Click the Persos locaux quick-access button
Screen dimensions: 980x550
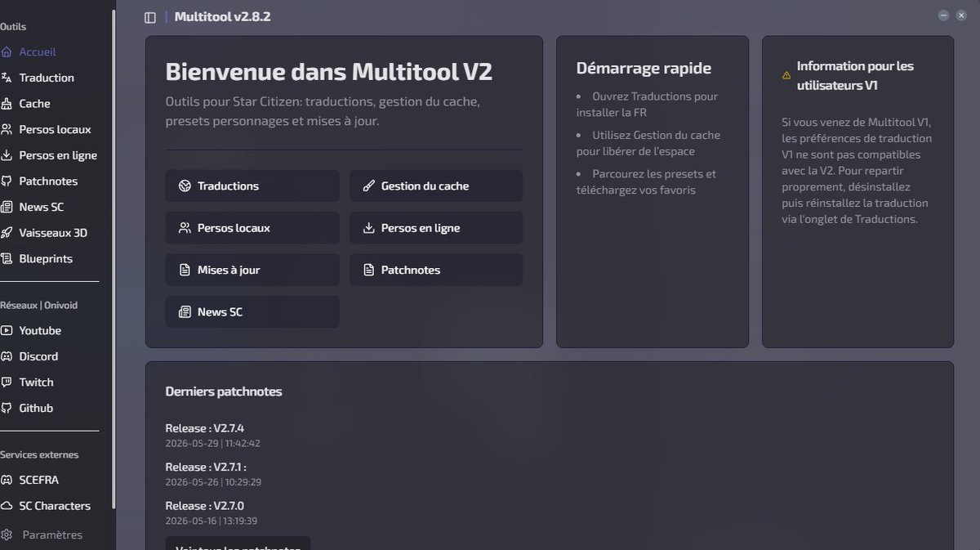pyautogui.click(x=252, y=228)
